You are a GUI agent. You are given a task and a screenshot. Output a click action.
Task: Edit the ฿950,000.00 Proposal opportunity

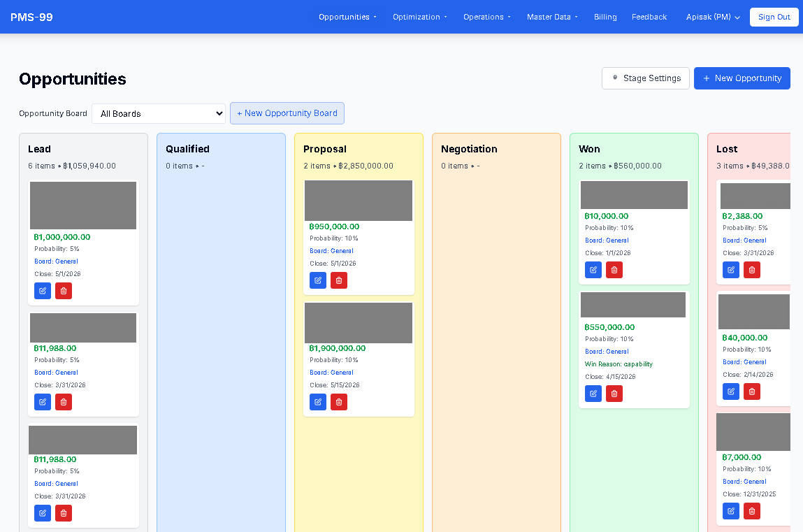click(318, 280)
